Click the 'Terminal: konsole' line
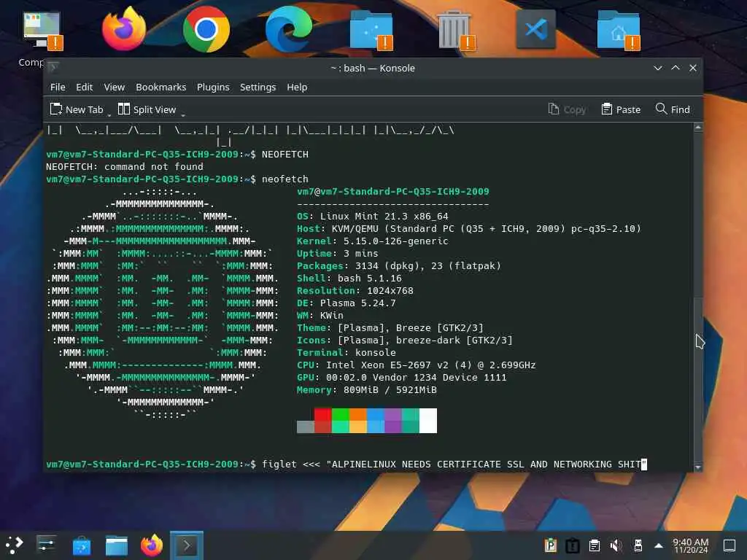The width and height of the screenshot is (747, 560). point(346,352)
